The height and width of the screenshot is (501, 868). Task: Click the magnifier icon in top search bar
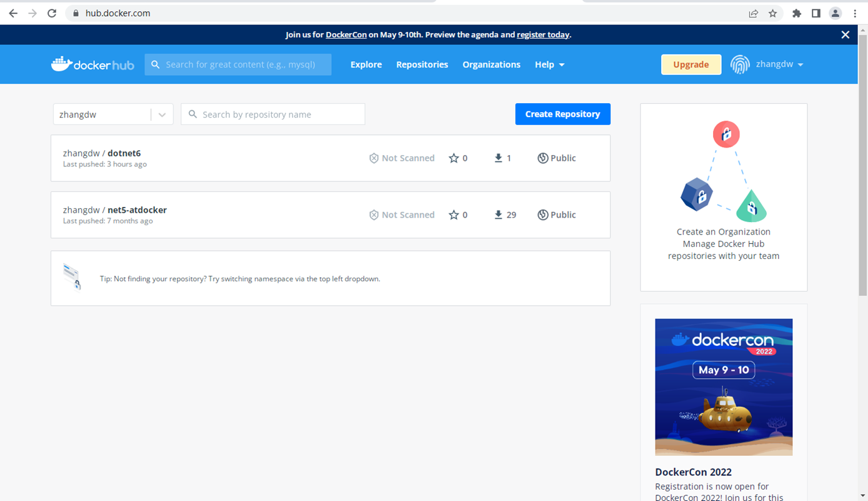pos(156,64)
